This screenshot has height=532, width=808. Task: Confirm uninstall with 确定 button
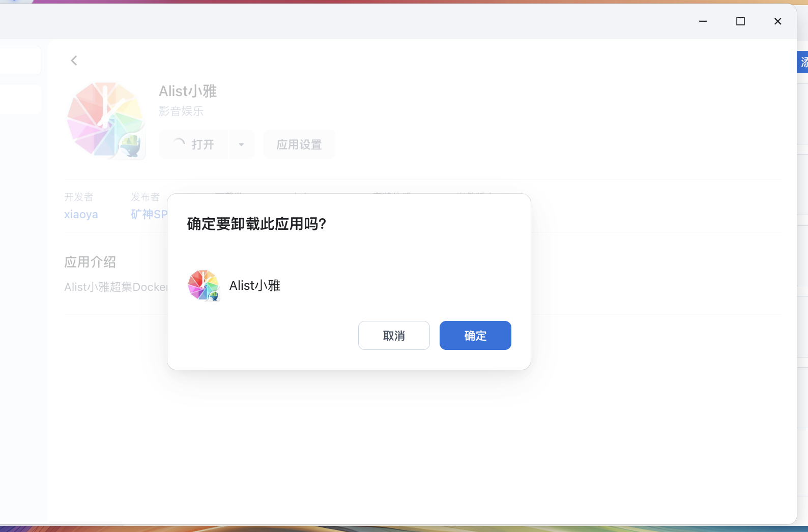(x=475, y=336)
